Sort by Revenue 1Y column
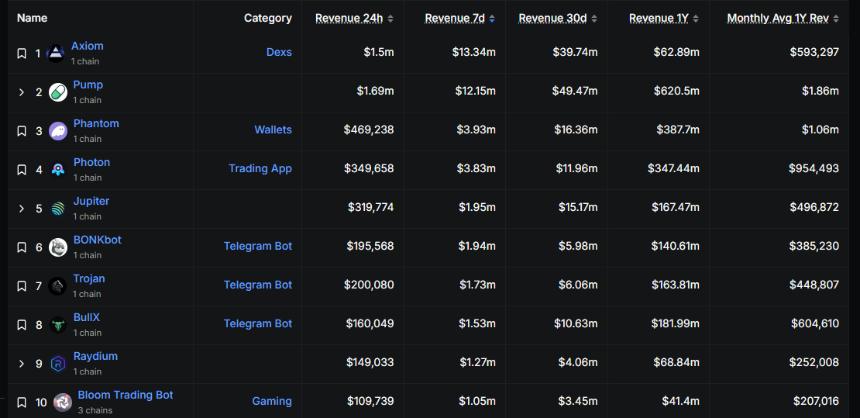Viewport: 860px width, 418px height. (664, 18)
